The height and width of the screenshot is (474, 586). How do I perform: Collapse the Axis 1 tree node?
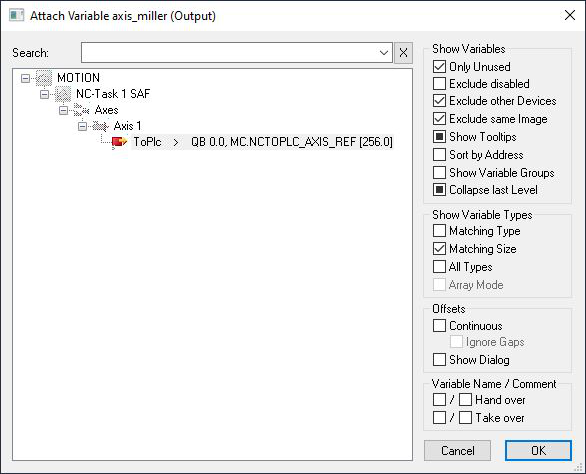(x=82, y=126)
